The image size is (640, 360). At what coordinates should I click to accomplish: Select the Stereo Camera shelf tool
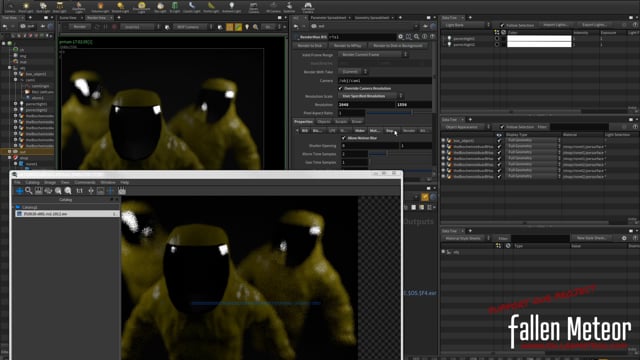pos(253,7)
